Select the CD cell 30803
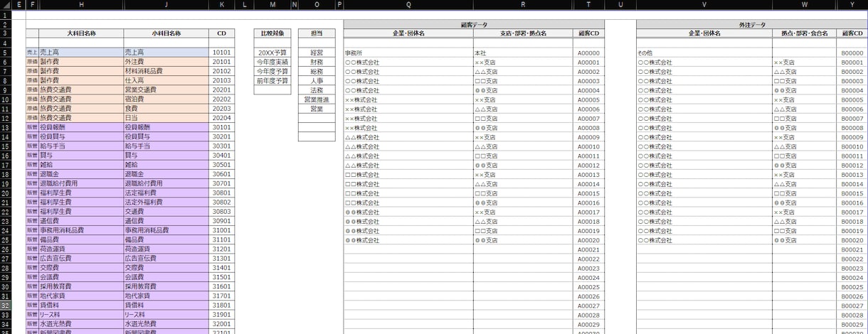868x334 pixels. (x=221, y=211)
